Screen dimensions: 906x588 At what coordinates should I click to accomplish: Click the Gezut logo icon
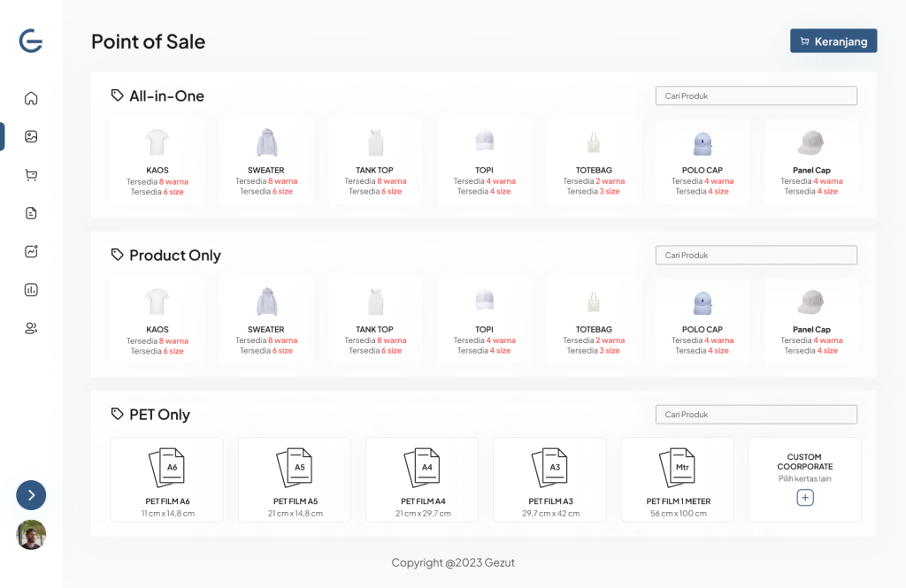click(x=31, y=41)
